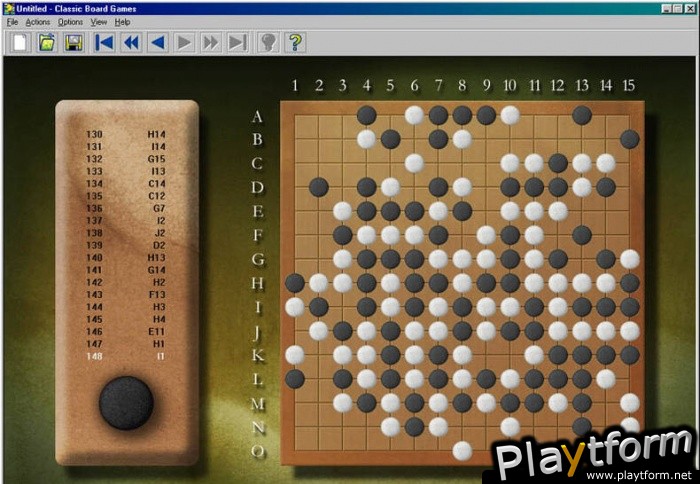
Task: Click the black stone at D2
Action: click(319, 187)
